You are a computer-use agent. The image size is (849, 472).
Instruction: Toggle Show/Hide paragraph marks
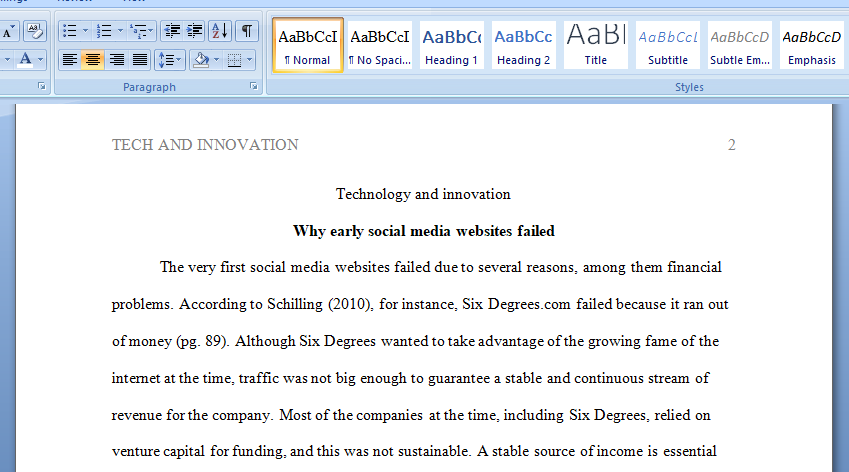click(246, 31)
